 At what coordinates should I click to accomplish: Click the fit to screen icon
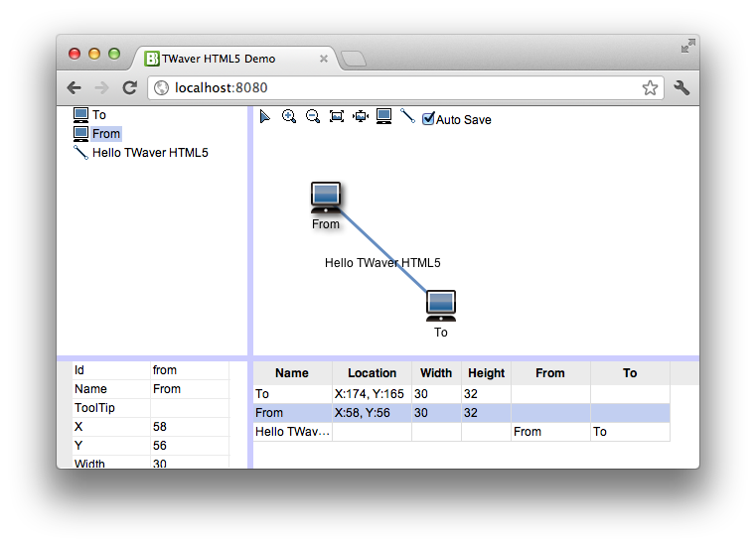click(361, 116)
